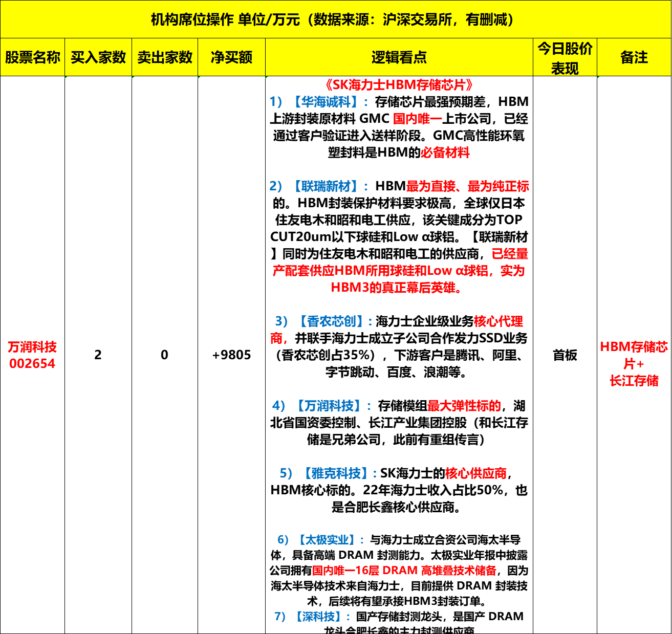This screenshot has width=672, height=634.
Task: Select the red phrase '最为直接、最为纯正标'
Action: (x=467, y=186)
